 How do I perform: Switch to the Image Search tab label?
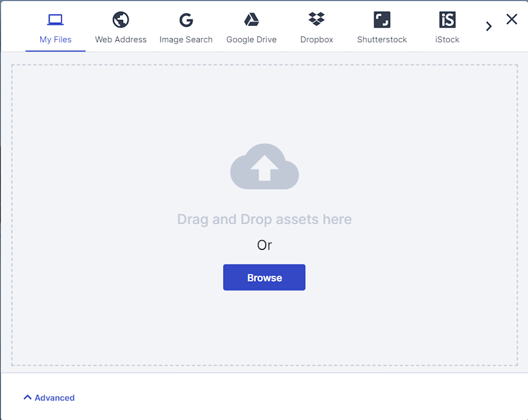186,40
